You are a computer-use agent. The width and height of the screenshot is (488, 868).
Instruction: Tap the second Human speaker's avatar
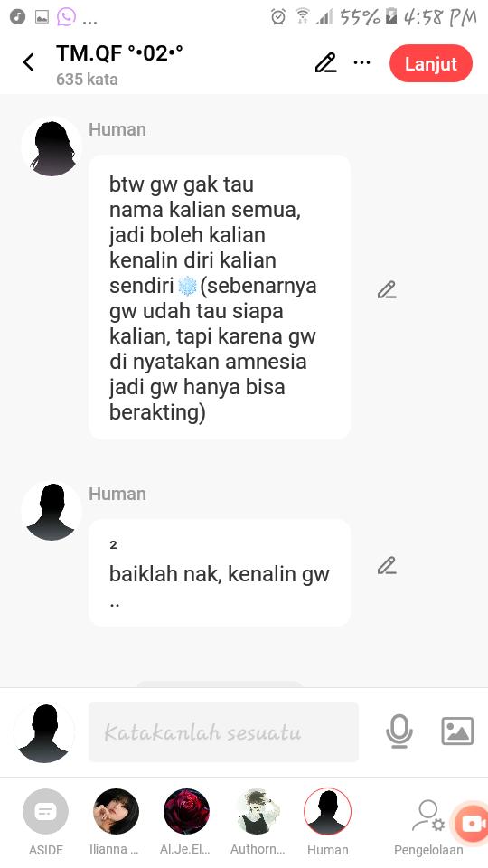tap(52, 511)
